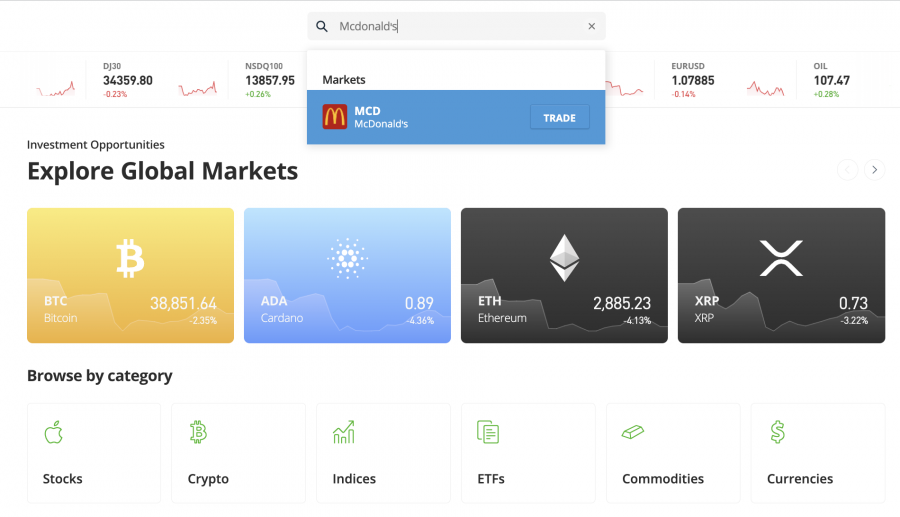Browse the Crypto category label
This screenshot has width=900, height=517.
click(x=208, y=479)
